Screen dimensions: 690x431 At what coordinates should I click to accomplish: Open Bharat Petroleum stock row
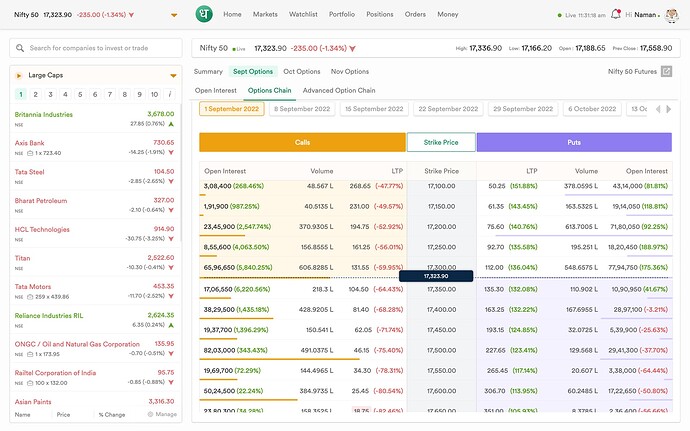tap(96, 205)
